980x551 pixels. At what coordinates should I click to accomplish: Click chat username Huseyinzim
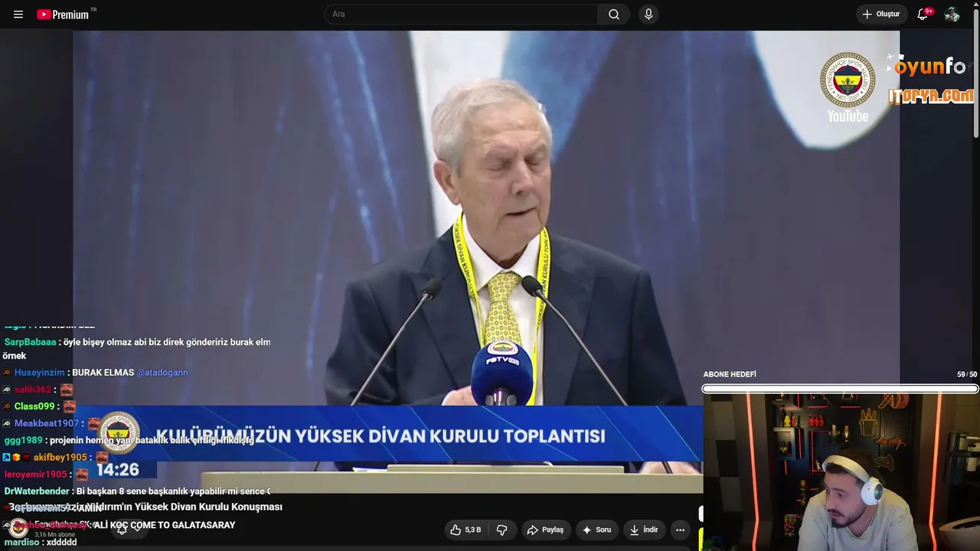click(x=39, y=373)
